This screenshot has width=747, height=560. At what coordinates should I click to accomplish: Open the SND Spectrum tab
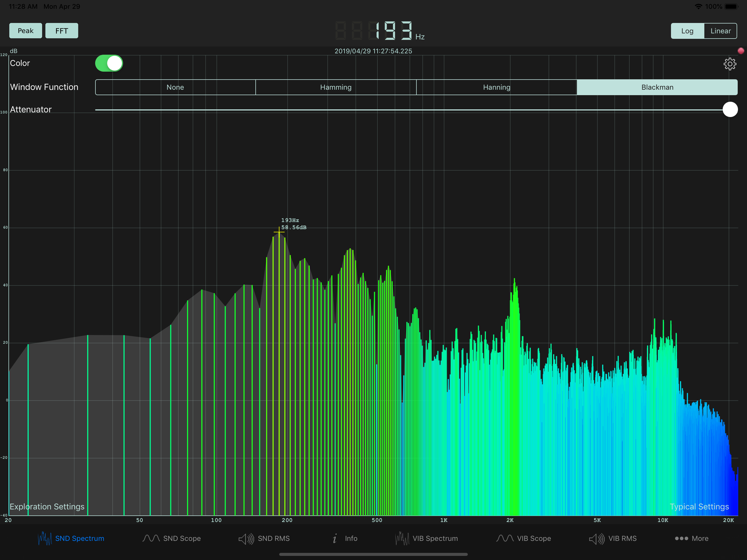(71, 538)
